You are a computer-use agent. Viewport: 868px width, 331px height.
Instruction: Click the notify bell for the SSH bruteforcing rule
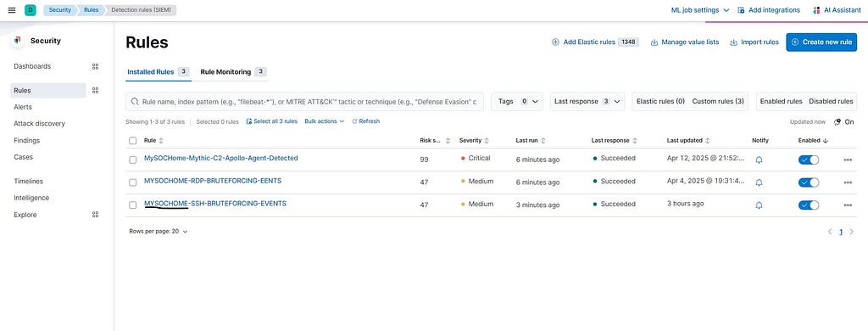click(x=759, y=205)
